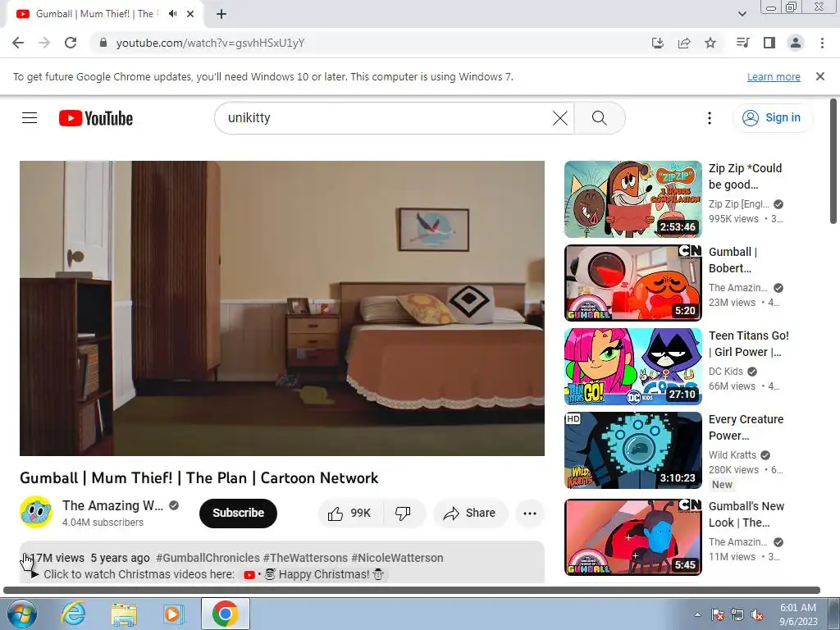Click the video player area
This screenshot has height=630, width=840.
(x=282, y=308)
